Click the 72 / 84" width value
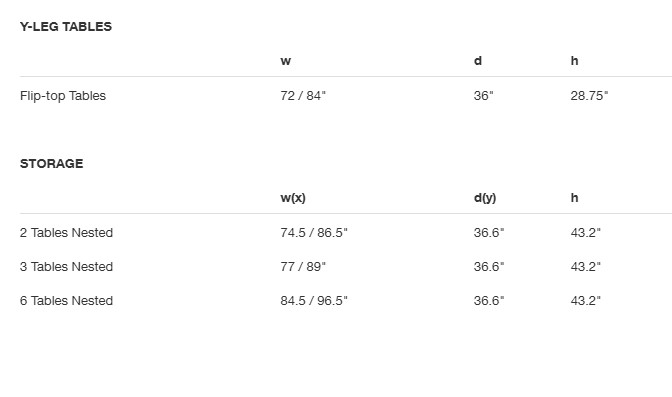 coord(303,96)
